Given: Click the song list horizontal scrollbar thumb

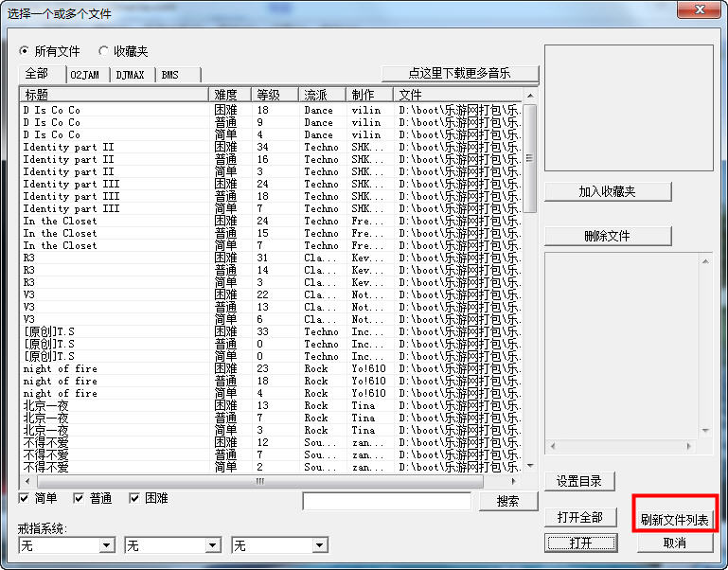Looking at the screenshot, I should click(260, 481).
